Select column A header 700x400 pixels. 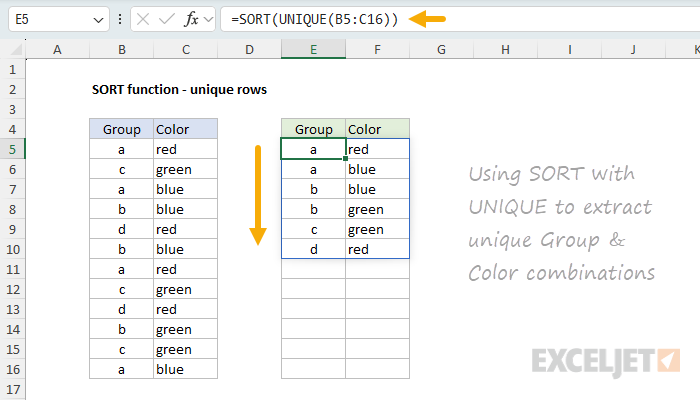coord(58,49)
